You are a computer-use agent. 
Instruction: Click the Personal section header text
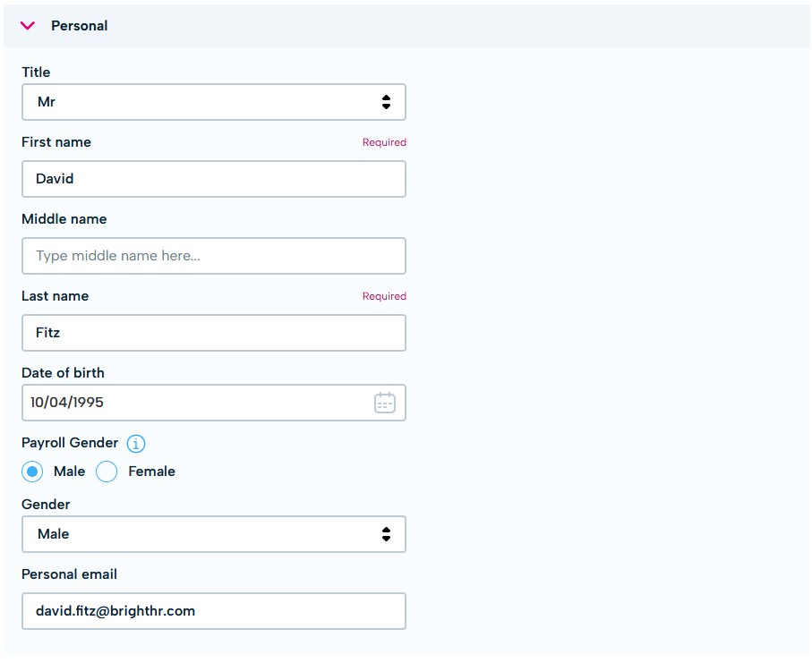[79, 26]
